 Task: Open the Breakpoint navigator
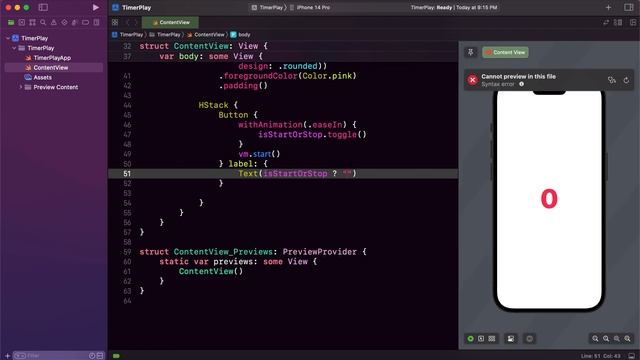click(x=85, y=22)
